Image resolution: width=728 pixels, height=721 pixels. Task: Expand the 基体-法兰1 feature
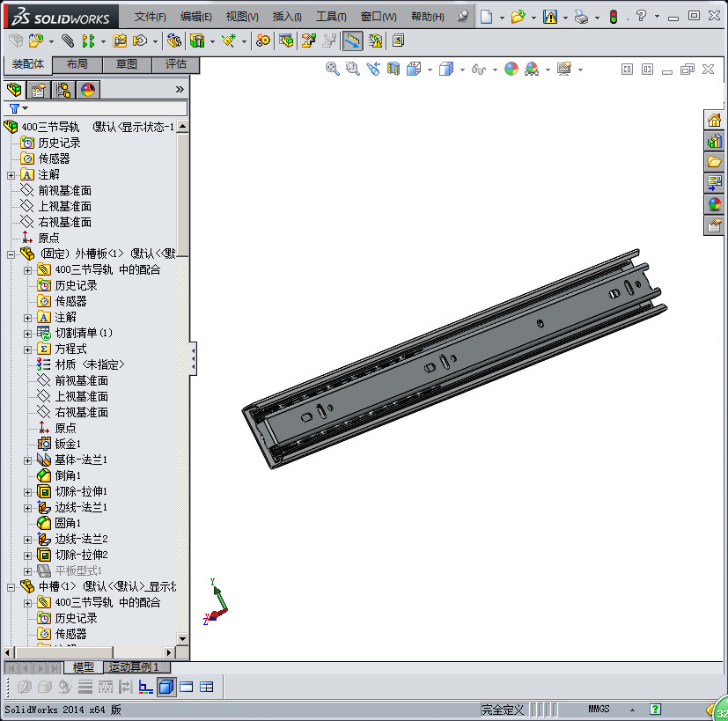(28, 460)
